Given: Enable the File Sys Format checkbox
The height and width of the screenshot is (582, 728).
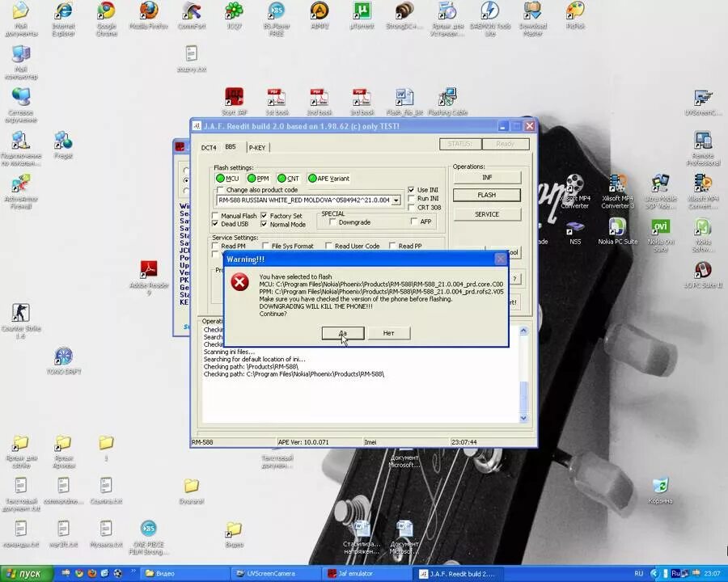Looking at the screenshot, I should (265, 246).
